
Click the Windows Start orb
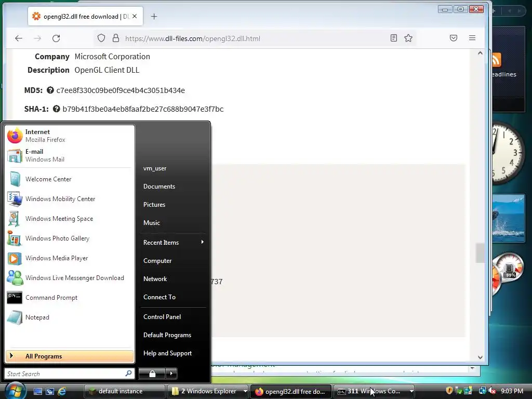(x=15, y=391)
